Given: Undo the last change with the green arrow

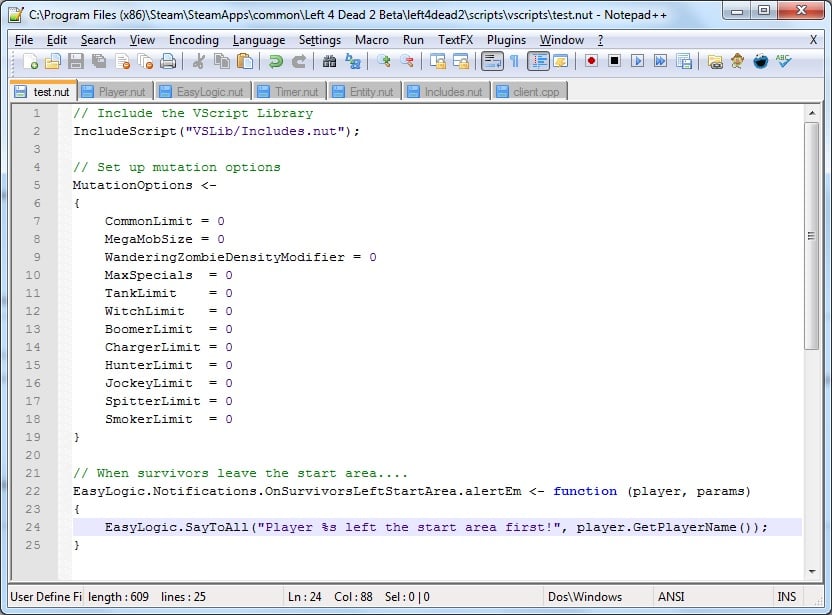Looking at the screenshot, I should click(275, 62).
